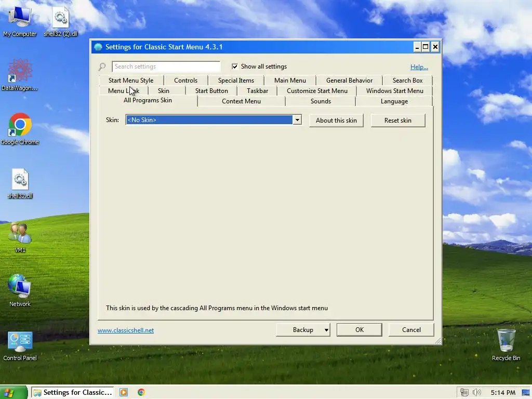Open the Help link
532x399 pixels.
click(419, 67)
